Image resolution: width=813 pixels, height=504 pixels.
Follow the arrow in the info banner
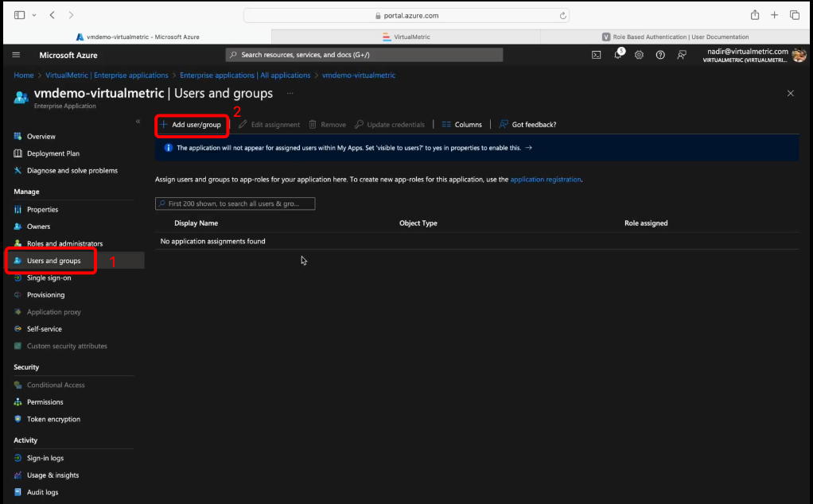pyautogui.click(x=528, y=148)
